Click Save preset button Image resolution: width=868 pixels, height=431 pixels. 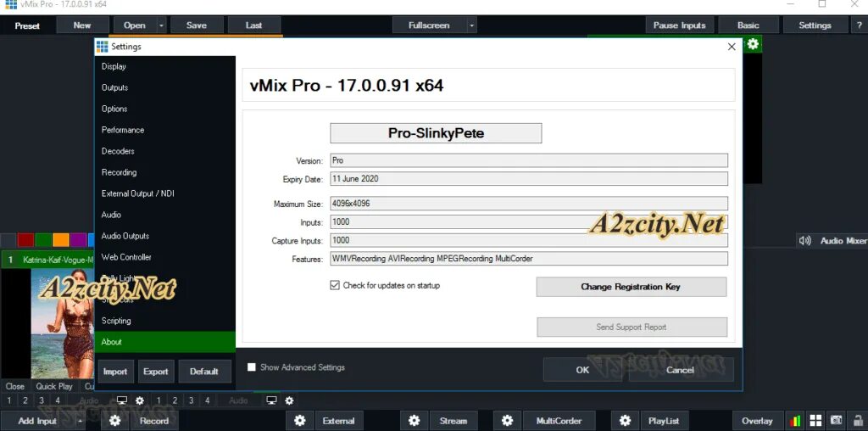(x=197, y=25)
